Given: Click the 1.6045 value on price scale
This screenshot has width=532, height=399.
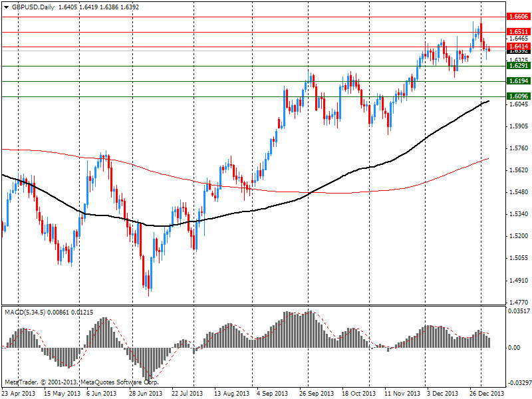Looking at the screenshot, I should point(517,104).
